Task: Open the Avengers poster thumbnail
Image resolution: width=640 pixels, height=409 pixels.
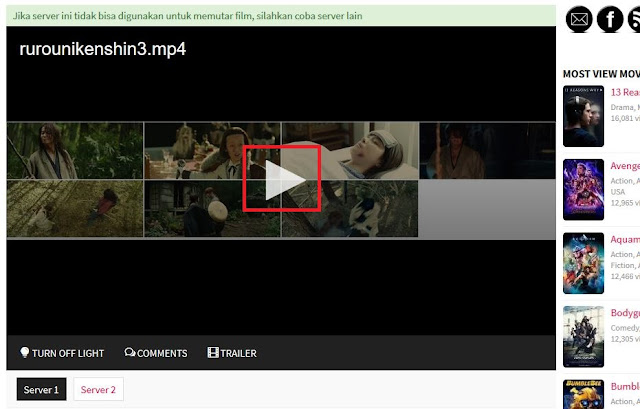Action: click(583, 189)
